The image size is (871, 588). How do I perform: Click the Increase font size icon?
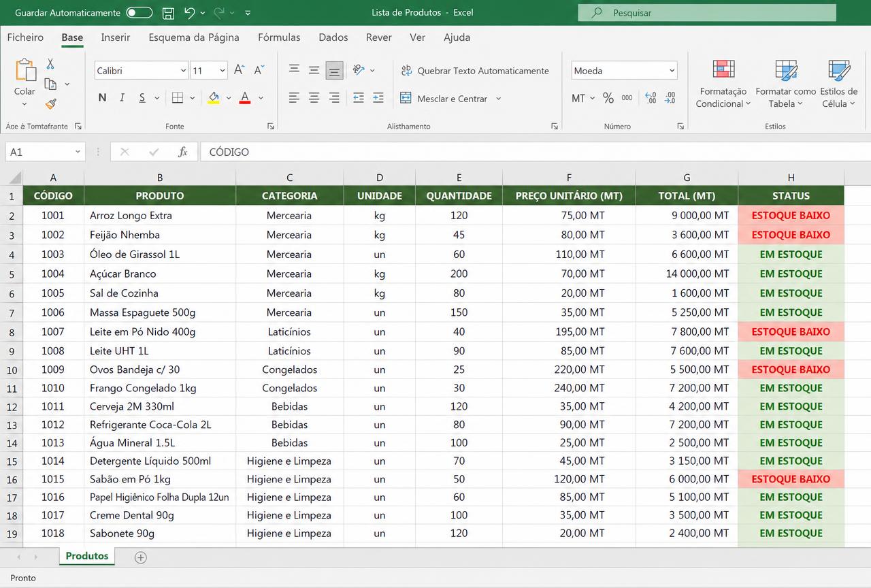[239, 70]
